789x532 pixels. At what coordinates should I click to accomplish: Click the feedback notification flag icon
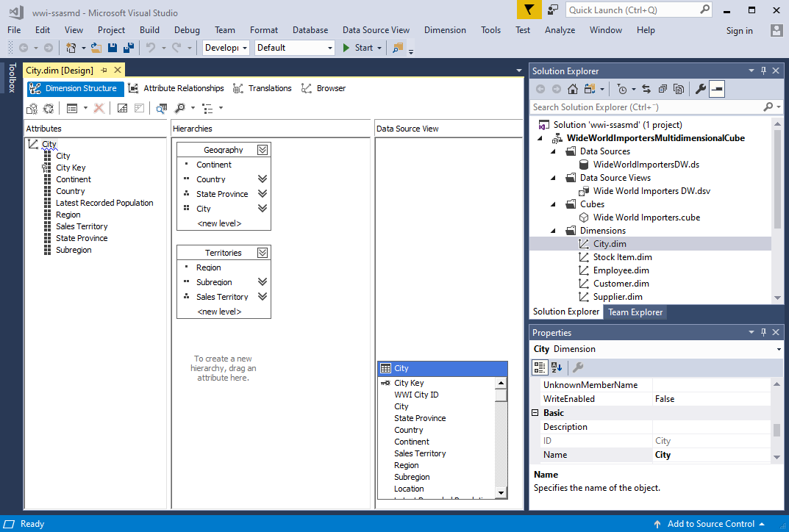click(529, 10)
